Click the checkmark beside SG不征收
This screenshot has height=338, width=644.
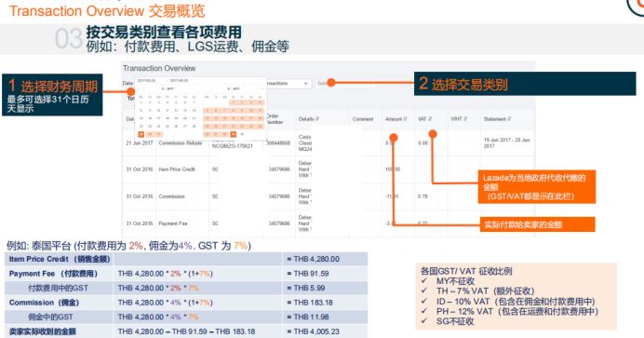pyautogui.click(x=424, y=320)
